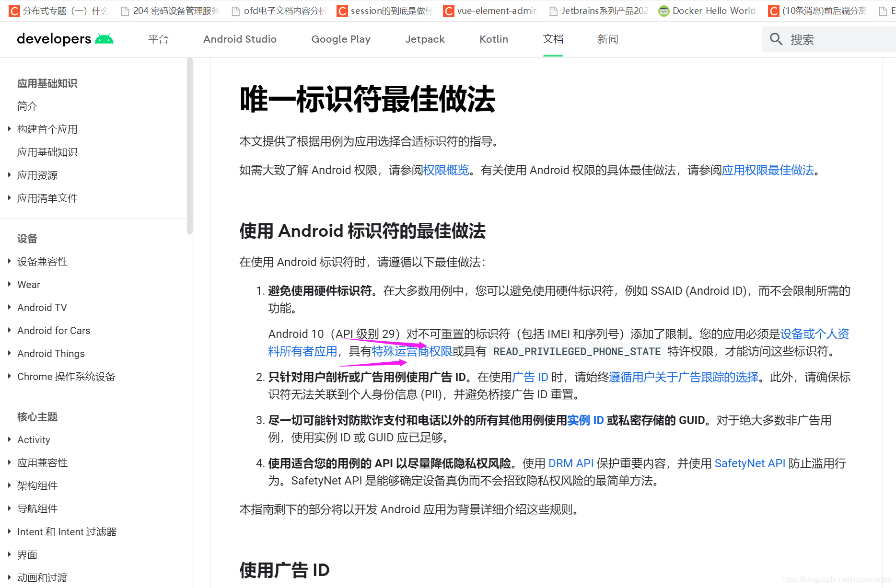Click heading 使用 Android 标识符的最佳做法
This screenshot has height=588, width=896.
point(362,231)
